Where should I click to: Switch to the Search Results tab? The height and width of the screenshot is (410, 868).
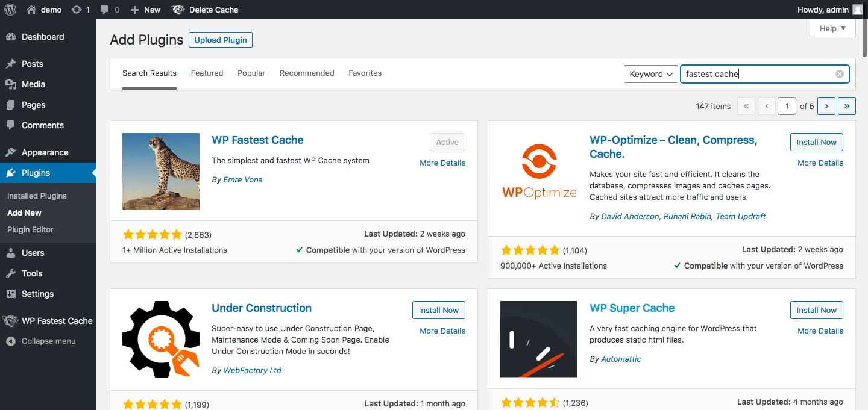coord(149,73)
